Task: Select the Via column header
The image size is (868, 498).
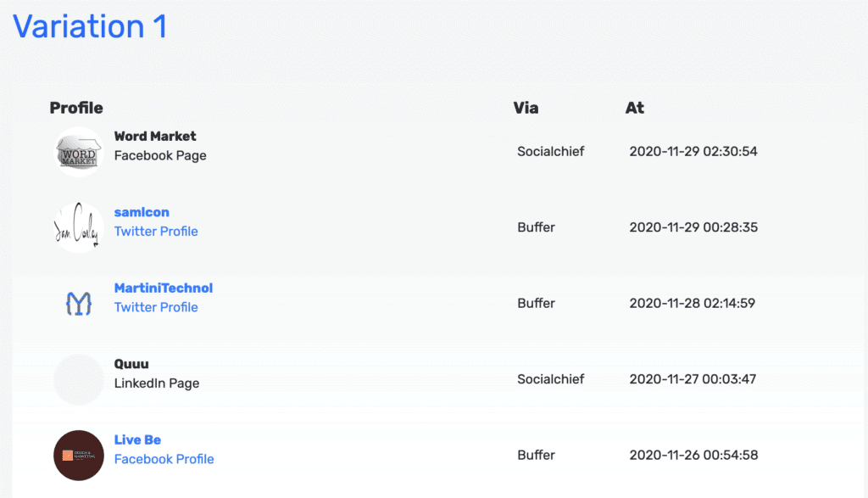Action: tap(526, 108)
